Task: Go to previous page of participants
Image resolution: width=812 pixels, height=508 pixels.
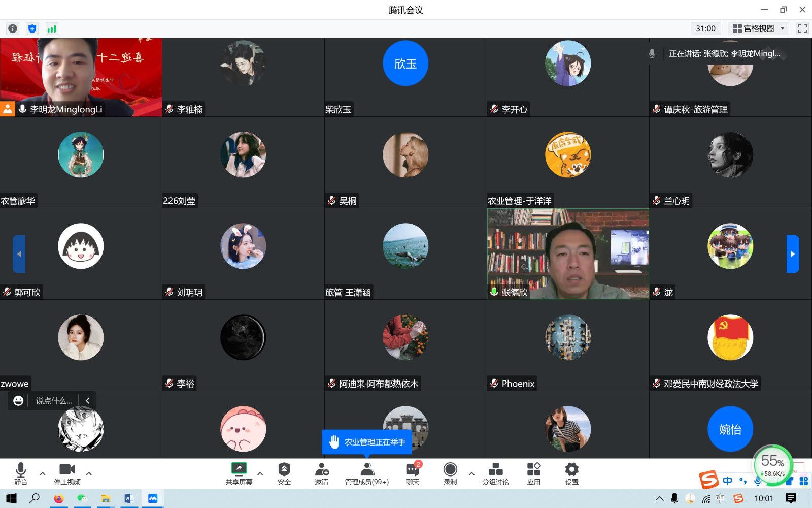Action: [x=19, y=254]
